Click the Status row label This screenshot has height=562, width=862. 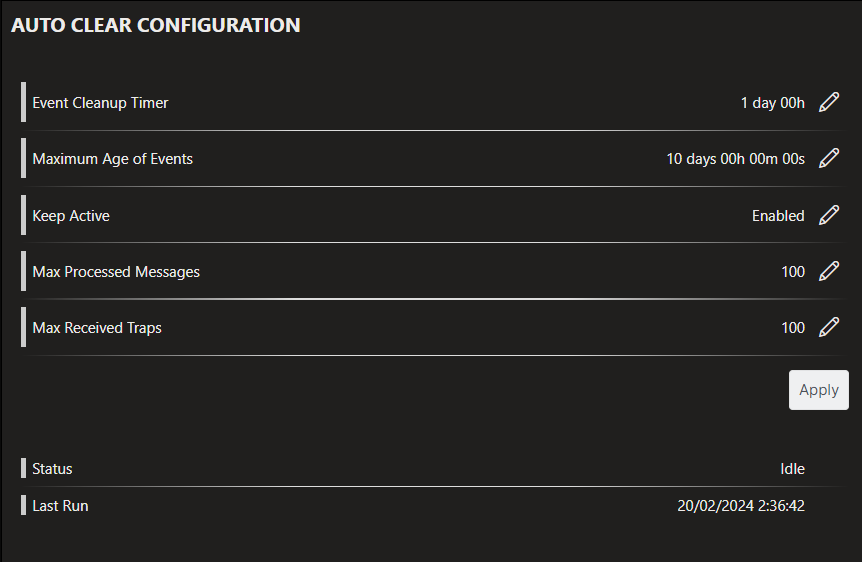52,469
